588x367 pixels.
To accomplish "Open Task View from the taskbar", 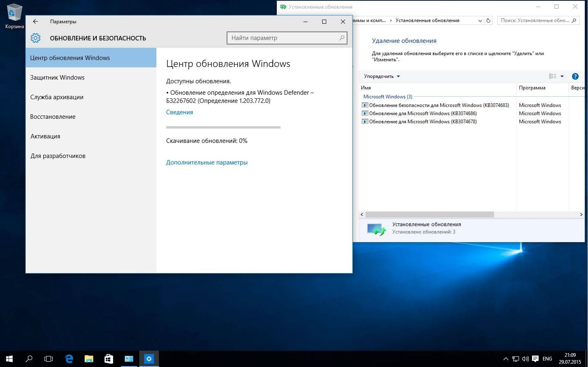I will [x=49, y=359].
